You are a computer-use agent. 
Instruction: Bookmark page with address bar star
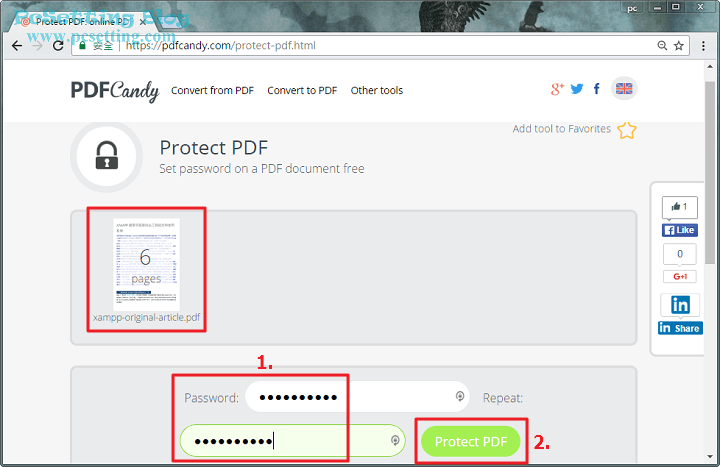[x=679, y=45]
